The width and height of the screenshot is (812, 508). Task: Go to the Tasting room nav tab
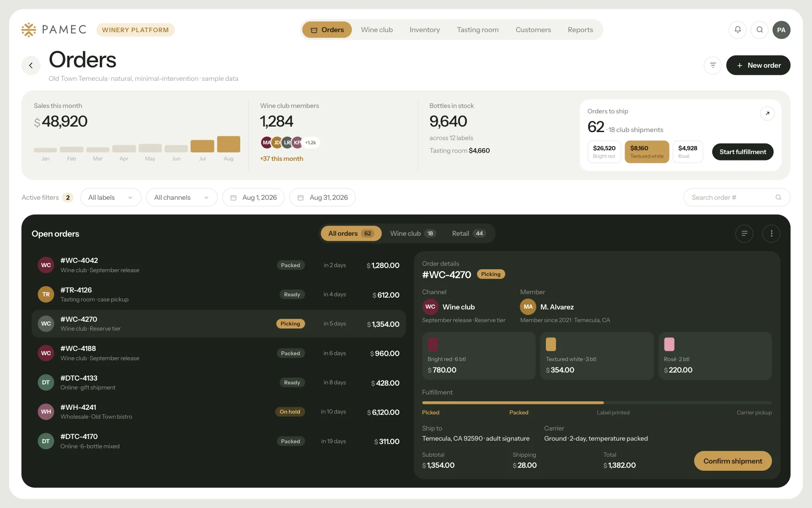coord(477,30)
